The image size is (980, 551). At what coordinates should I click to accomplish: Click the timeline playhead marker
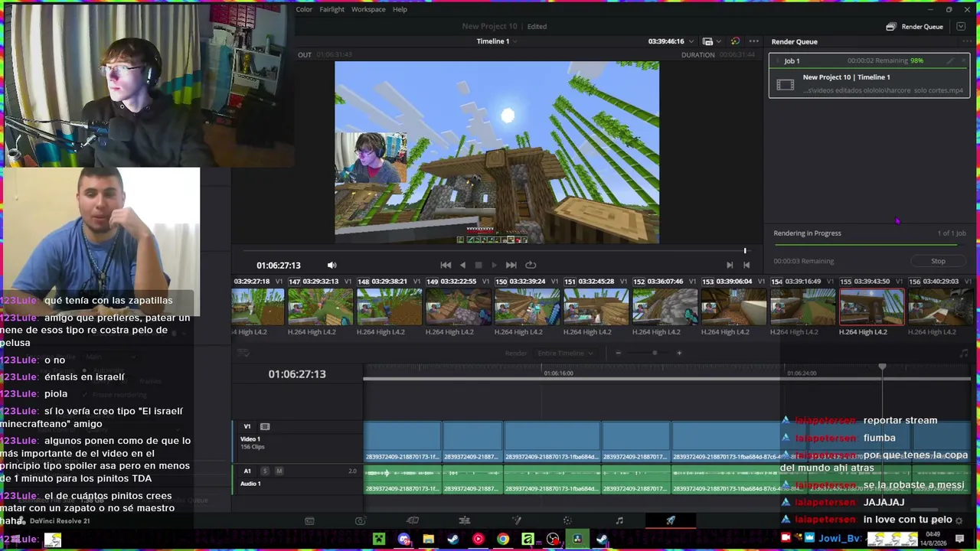[x=882, y=367]
